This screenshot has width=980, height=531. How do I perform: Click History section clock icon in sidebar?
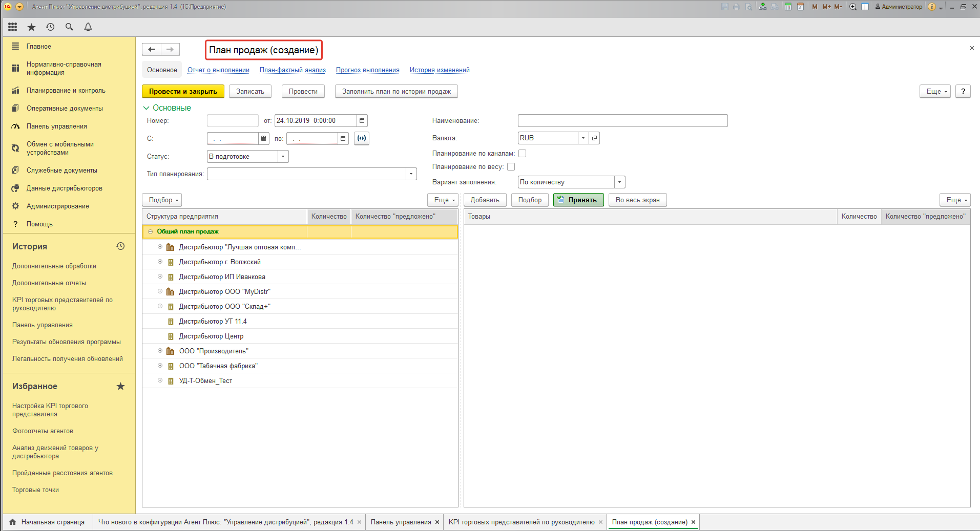(120, 246)
